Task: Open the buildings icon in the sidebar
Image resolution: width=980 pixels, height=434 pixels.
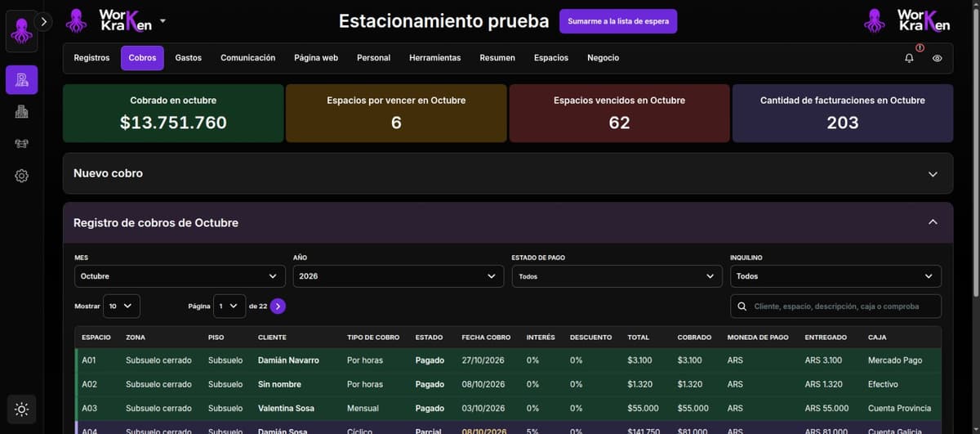Action: [21, 113]
